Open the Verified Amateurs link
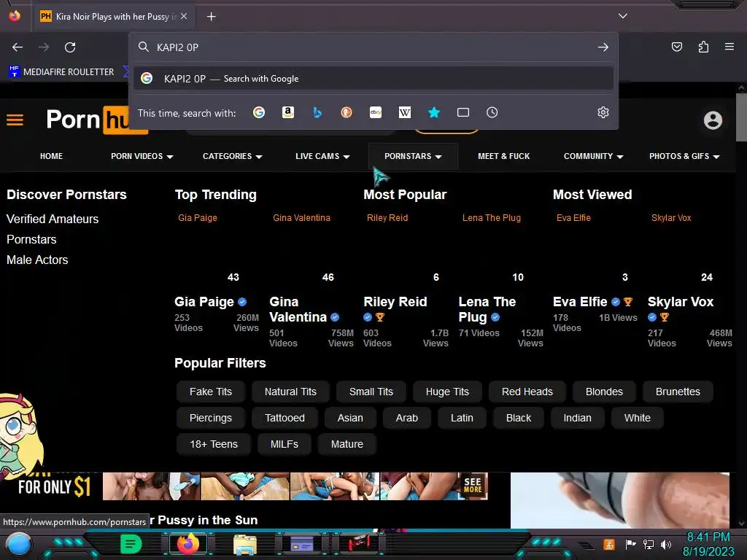This screenshot has height=560, width=747. [53, 219]
